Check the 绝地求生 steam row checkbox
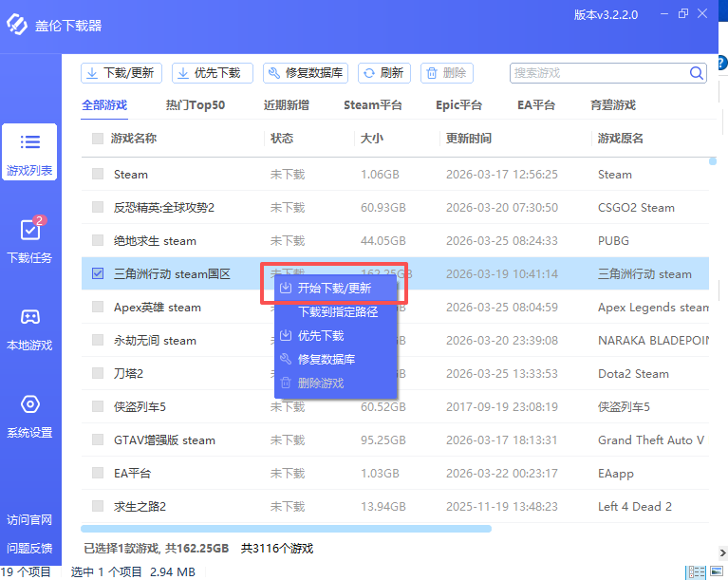728x580 pixels. pos(98,240)
